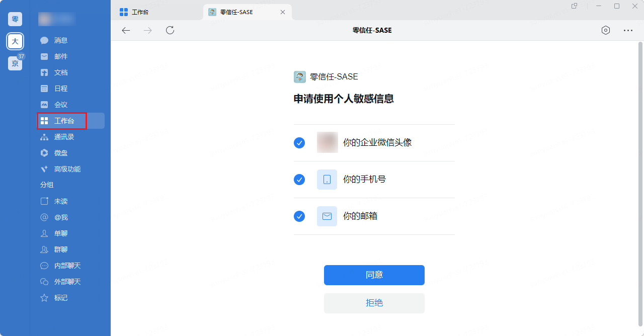
Task: Click the forward arrow
Action: [x=148, y=30]
